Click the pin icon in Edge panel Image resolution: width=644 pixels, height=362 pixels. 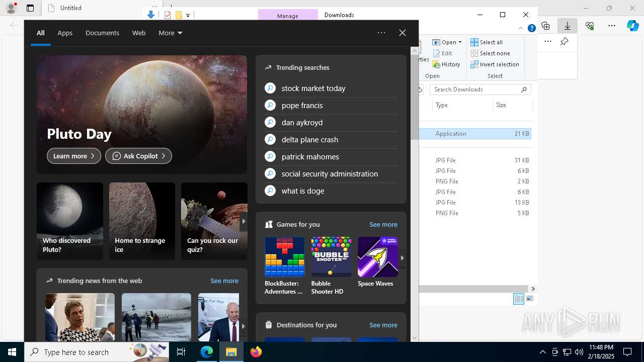tap(565, 41)
